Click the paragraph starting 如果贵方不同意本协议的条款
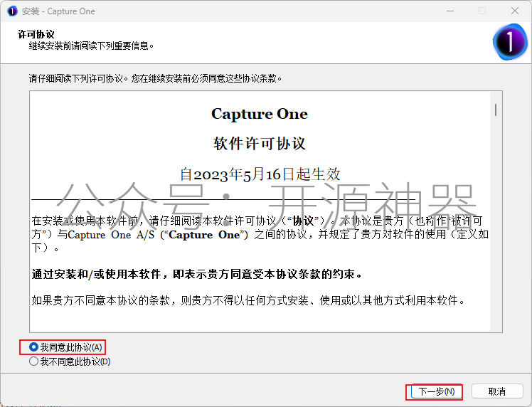This screenshot has height=407, width=532. click(248, 300)
